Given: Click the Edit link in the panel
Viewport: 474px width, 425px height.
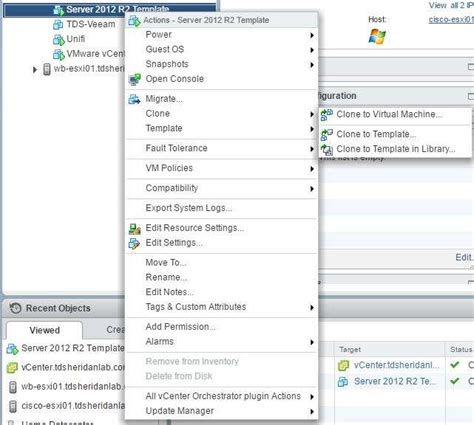Looking at the screenshot, I should point(464,257).
